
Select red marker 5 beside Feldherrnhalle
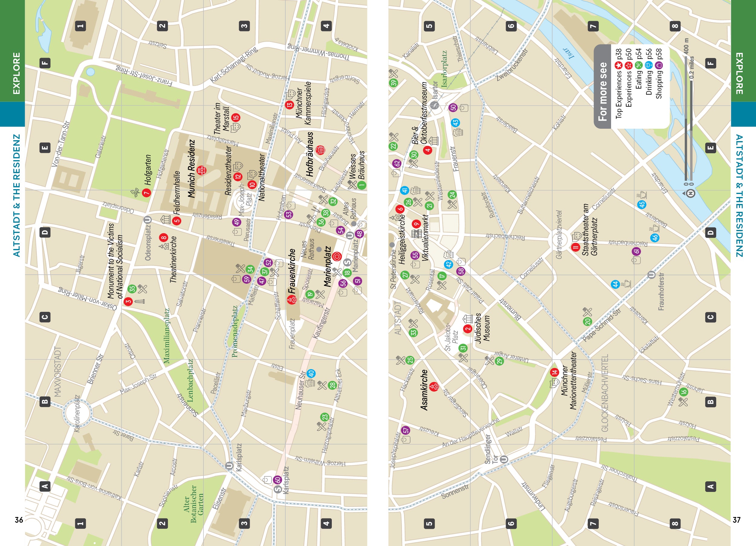point(177,221)
